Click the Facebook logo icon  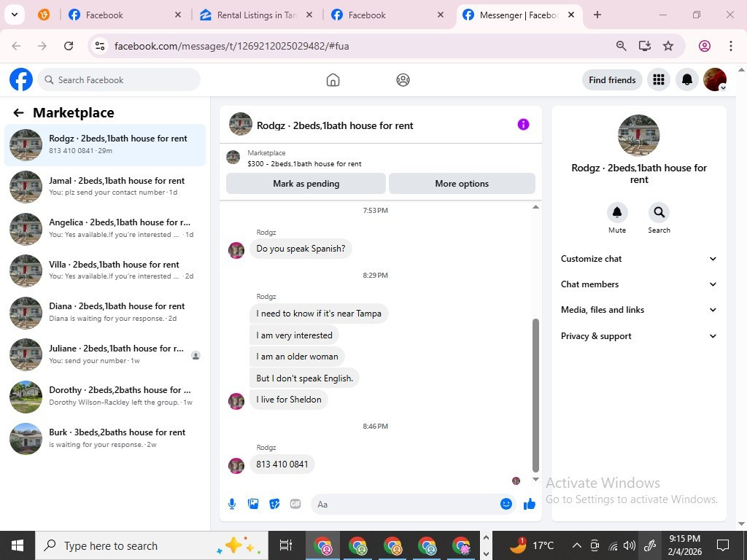pos(21,79)
